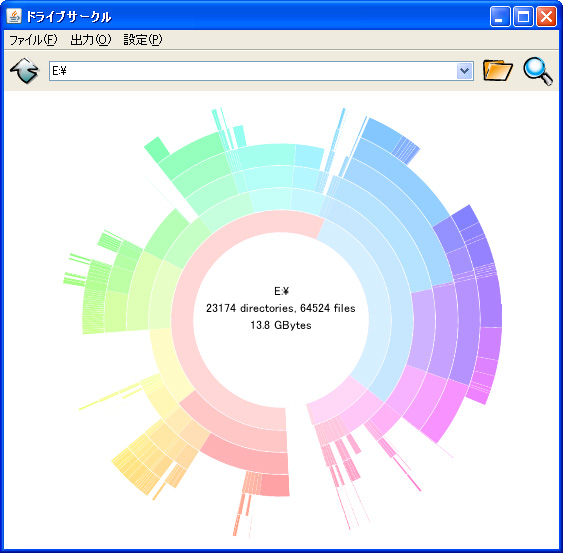
Task: Open the ファイル(F) menu
Action: pyautogui.click(x=33, y=40)
